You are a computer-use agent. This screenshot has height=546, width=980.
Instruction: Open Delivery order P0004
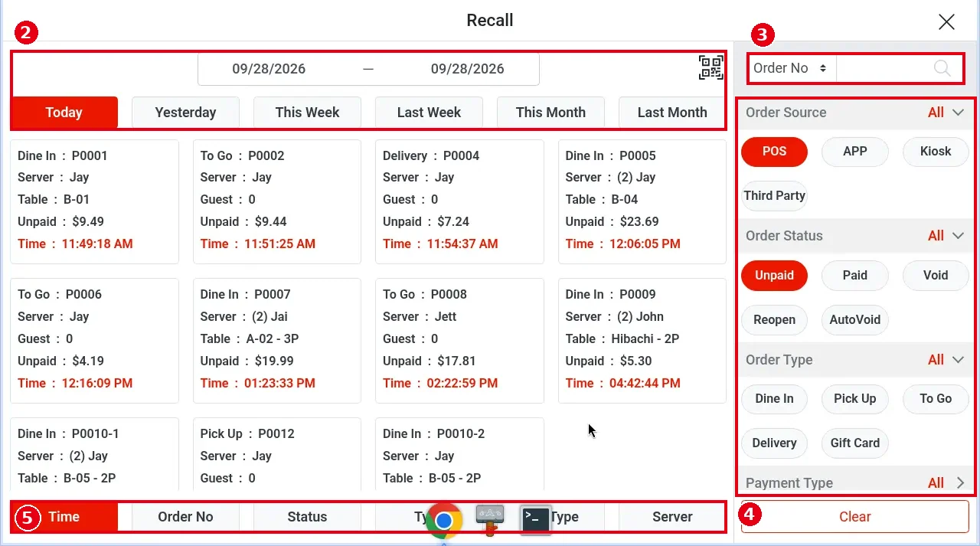(x=459, y=201)
